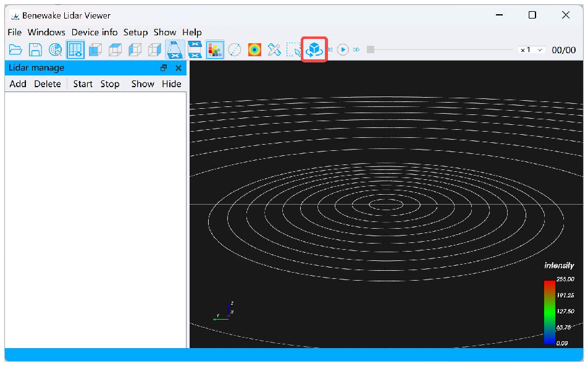Click the save floppy disk icon
The height and width of the screenshot is (366, 588).
click(36, 49)
